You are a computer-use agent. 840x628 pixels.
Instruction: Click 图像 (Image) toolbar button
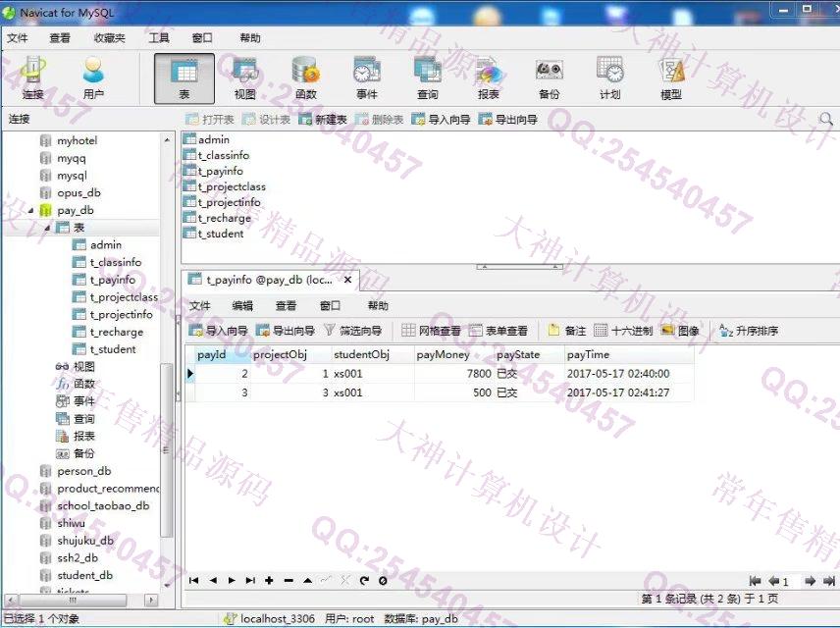[680, 331]
